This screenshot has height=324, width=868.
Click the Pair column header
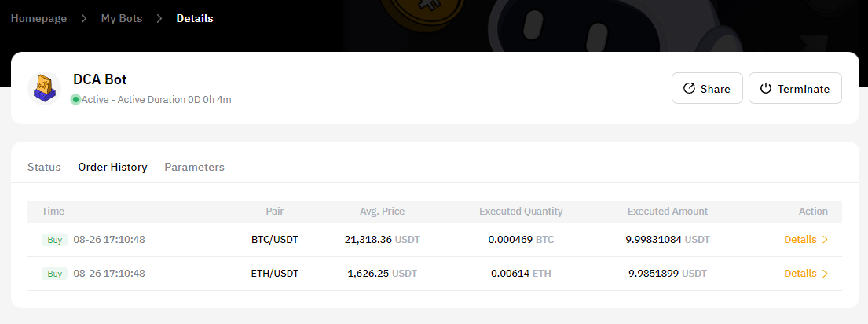coord(274,212)
